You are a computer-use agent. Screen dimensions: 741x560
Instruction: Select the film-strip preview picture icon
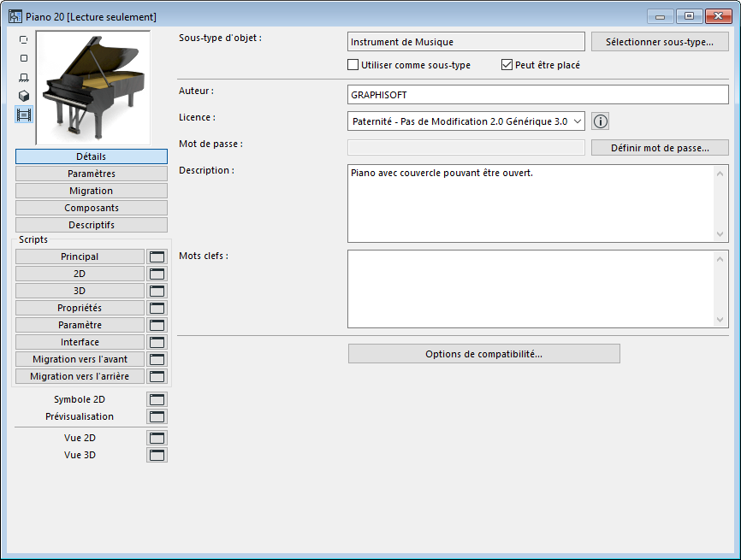[x=24, y=115]
